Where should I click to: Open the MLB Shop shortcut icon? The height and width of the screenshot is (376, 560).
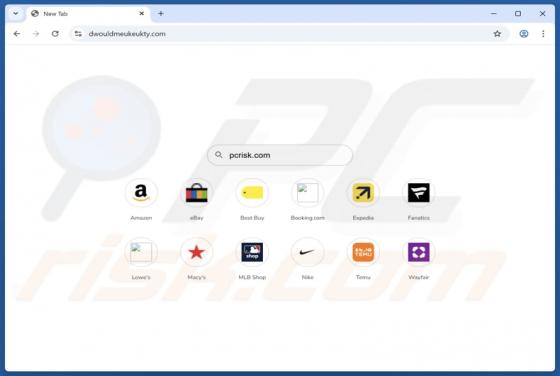tap(252, 252)
